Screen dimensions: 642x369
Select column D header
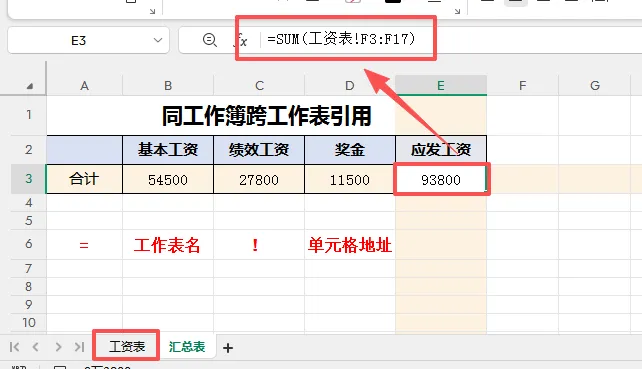(x=350, y=86)
